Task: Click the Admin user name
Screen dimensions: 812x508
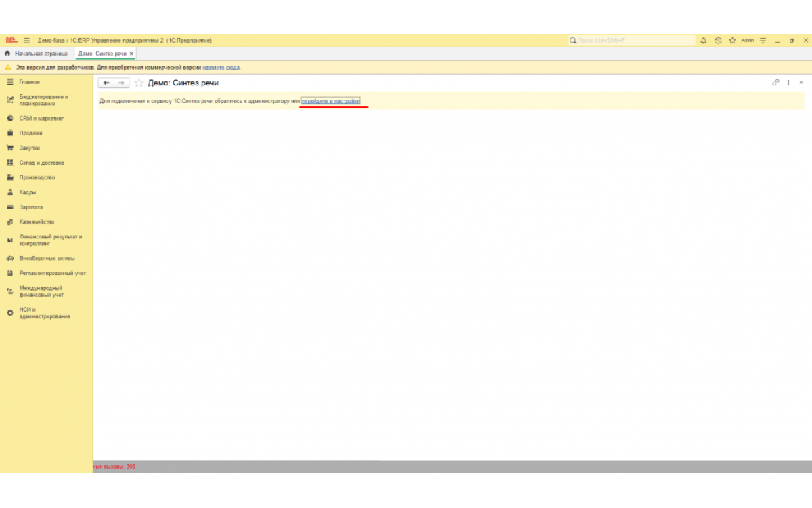Action: coord(748,41)
